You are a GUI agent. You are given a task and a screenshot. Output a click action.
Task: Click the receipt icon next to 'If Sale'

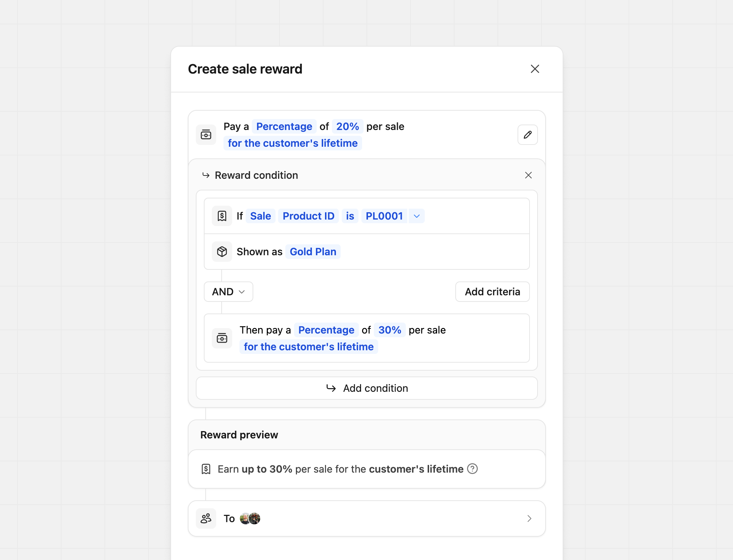coord(222,216)
